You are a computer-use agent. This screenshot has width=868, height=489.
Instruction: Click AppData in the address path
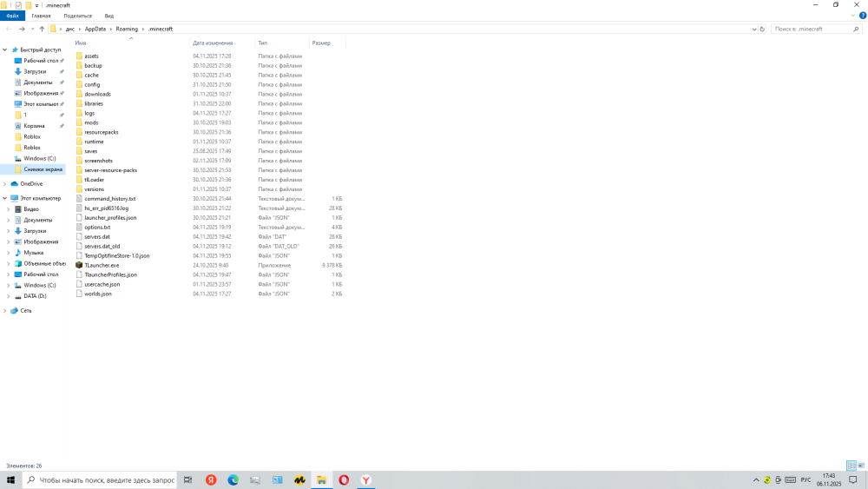pos(95,29)
